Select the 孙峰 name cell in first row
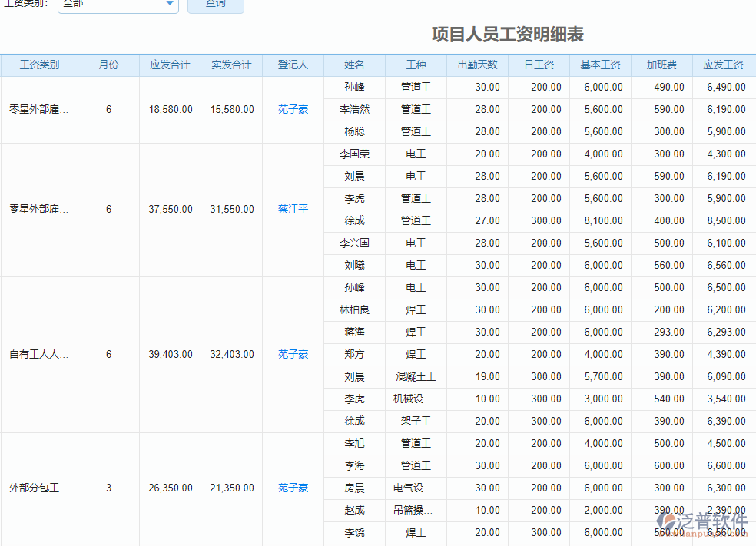Viewport: 756px width, 546px height. coord(354,87)
